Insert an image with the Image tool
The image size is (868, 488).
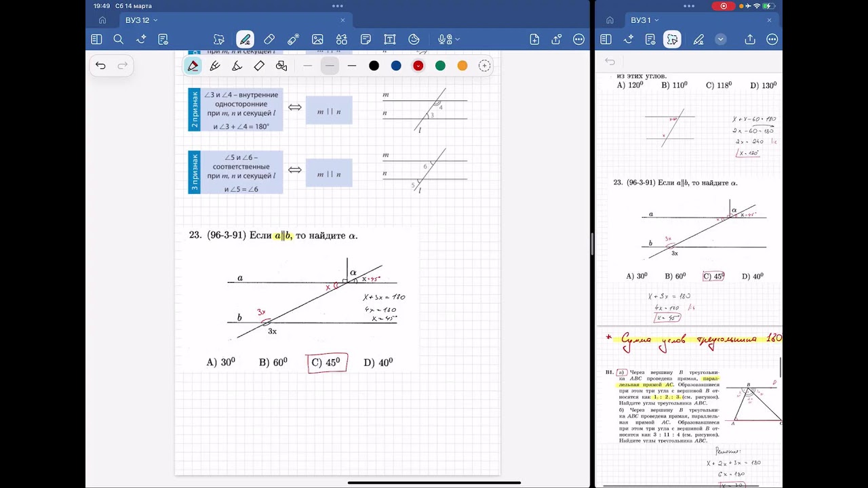coord(317,39)
